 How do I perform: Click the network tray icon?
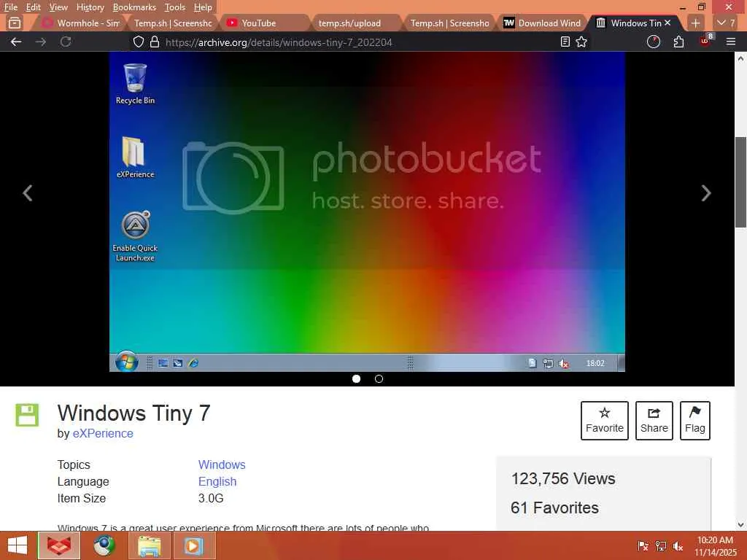(661, 545)
